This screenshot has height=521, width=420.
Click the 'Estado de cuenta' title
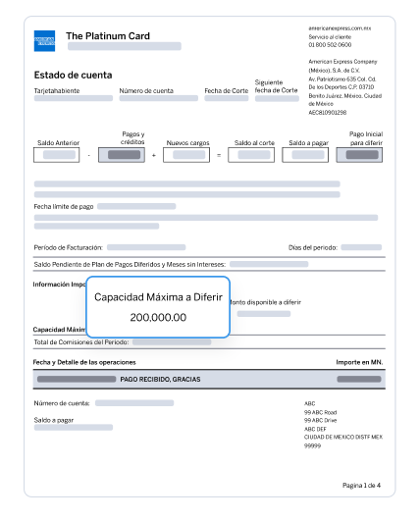tap(73, 76)
